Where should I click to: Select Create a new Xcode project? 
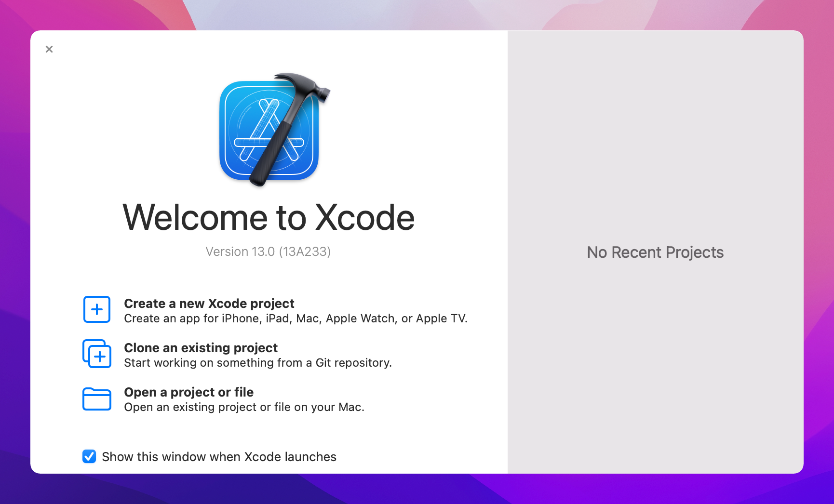pyautogui.click(x=209, y=304)
